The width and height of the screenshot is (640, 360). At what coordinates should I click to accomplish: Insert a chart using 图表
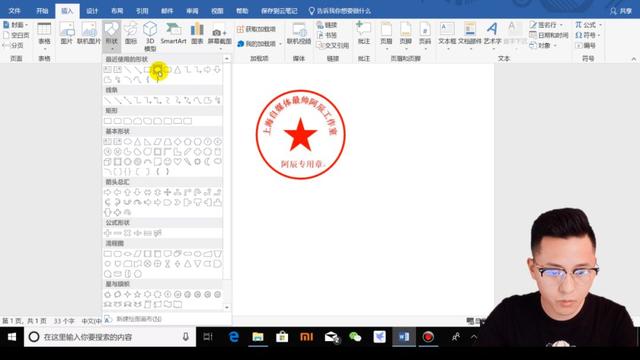click(x=197, y=33)
